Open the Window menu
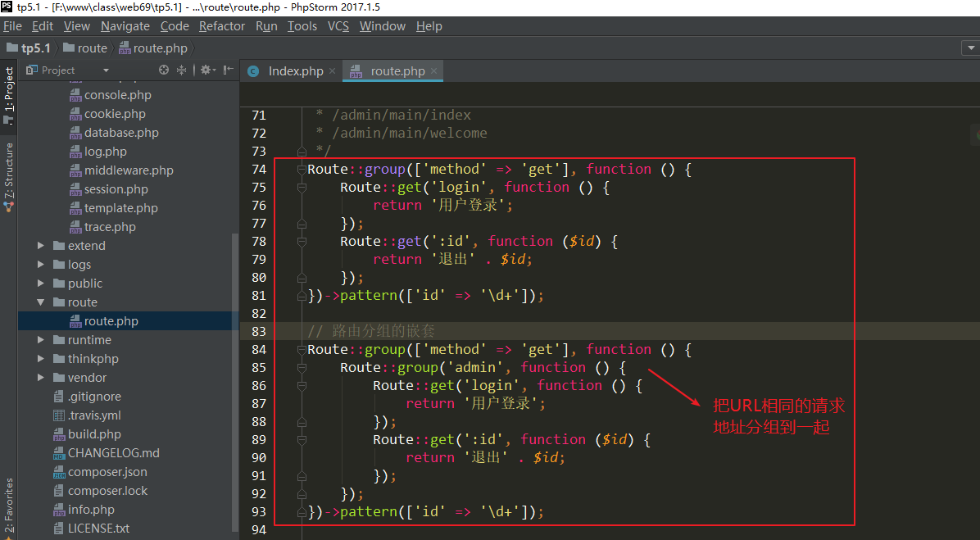 [x=383, y=26]
